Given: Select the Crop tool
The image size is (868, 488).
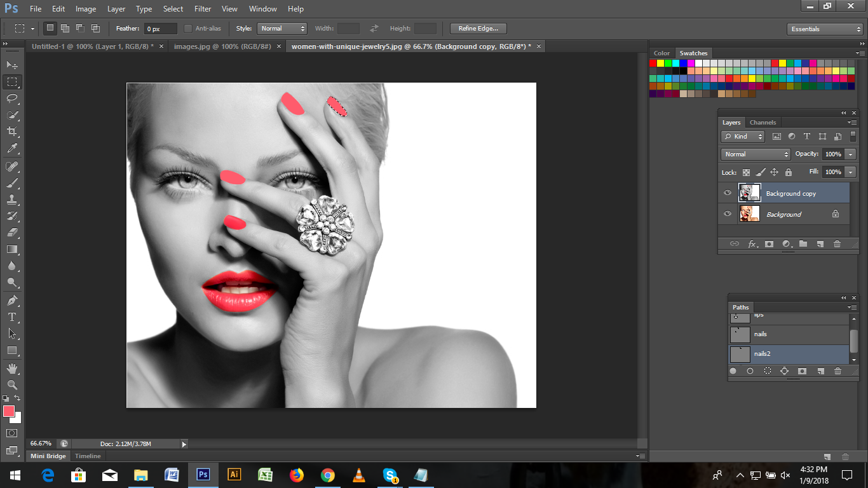Looking at the screenshot, I should coord(12,132).
